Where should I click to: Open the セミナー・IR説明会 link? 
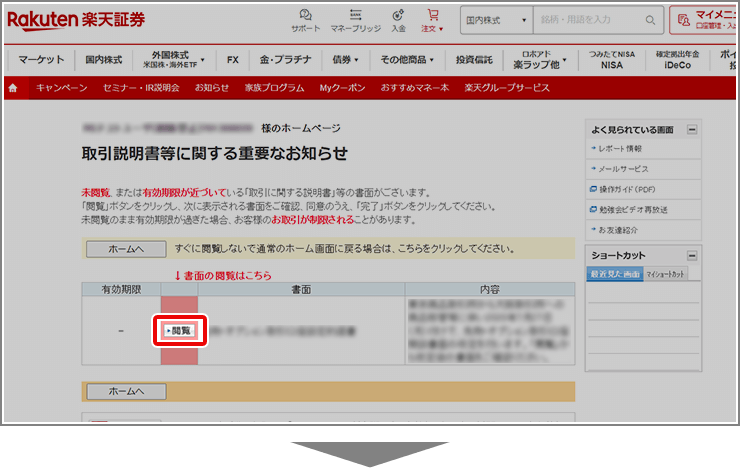[x=141, y=88]
